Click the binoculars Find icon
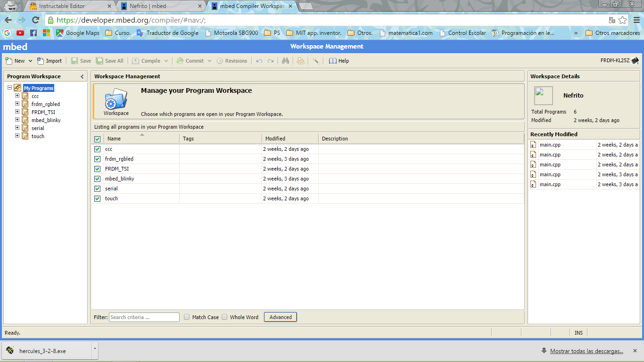The height and width of the screenshot is (362, 644). [285, 61]
